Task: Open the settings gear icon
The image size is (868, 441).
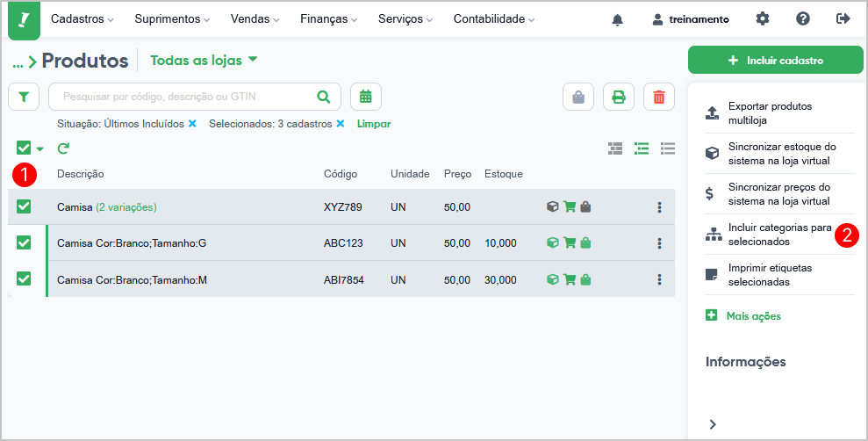Action: (763, 18)
